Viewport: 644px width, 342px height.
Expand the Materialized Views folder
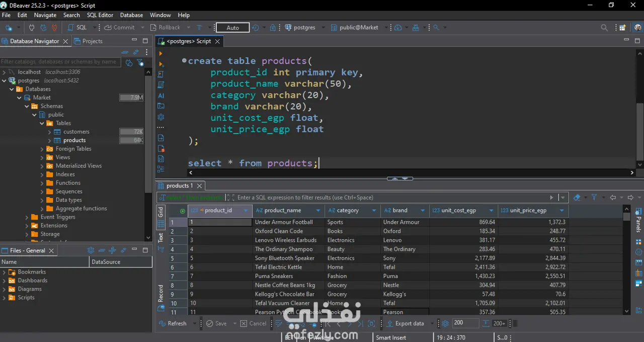pyautogui.click(x=42, y=166)
